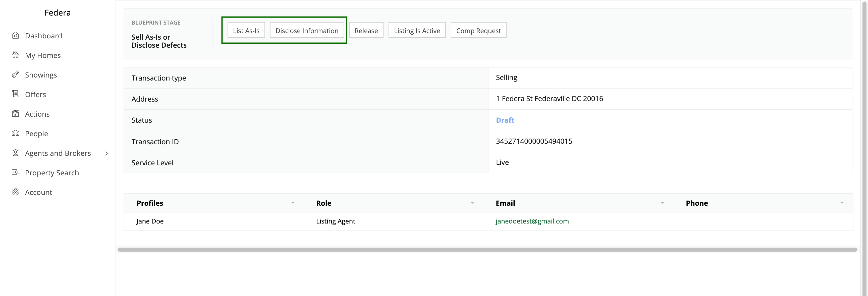The image size is (868, 296).
Task: Click transaction ID 3452714000005494015
Action: [534, 141]
